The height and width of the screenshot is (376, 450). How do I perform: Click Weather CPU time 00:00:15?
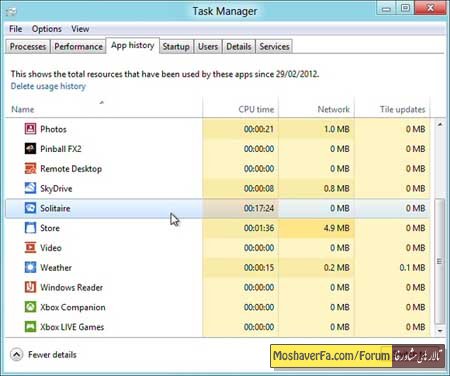pos(259,268)
